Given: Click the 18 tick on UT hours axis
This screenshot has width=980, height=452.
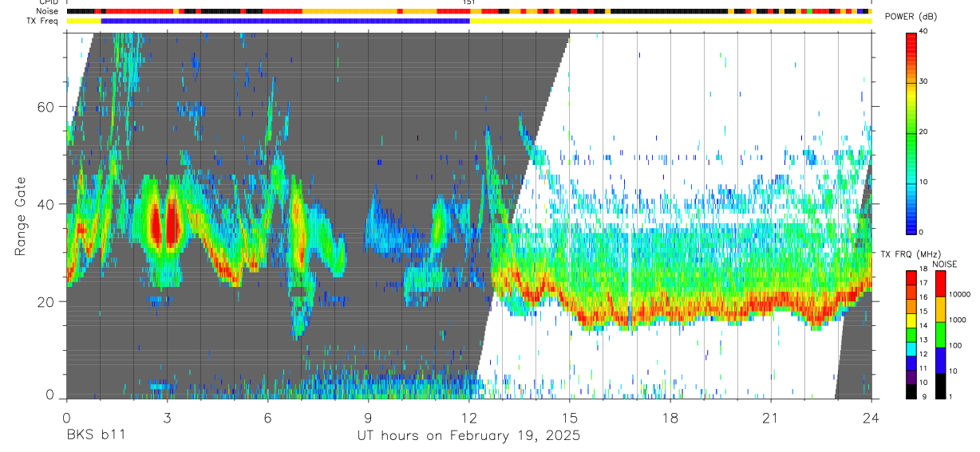Looking at the screenshot, I should 670,419.
